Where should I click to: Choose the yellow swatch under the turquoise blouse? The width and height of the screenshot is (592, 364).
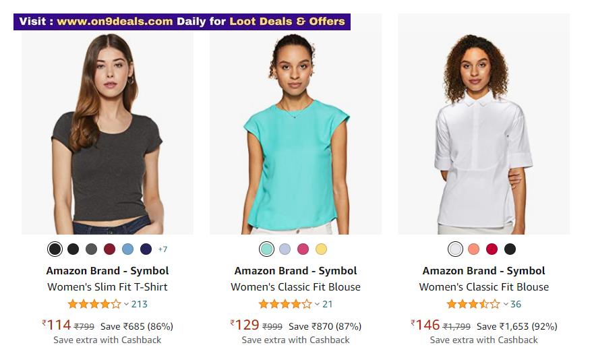322,249
